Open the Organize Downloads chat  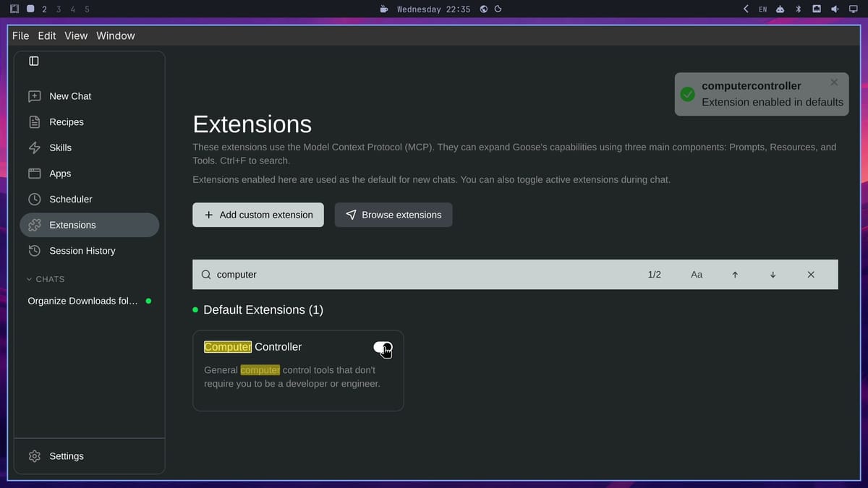point(89,301)
